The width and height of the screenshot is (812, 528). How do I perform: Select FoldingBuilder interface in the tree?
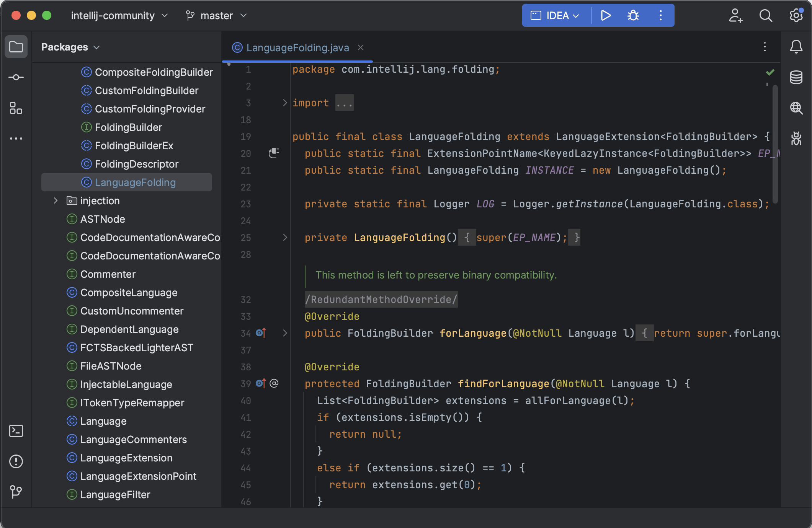point(128,127)
